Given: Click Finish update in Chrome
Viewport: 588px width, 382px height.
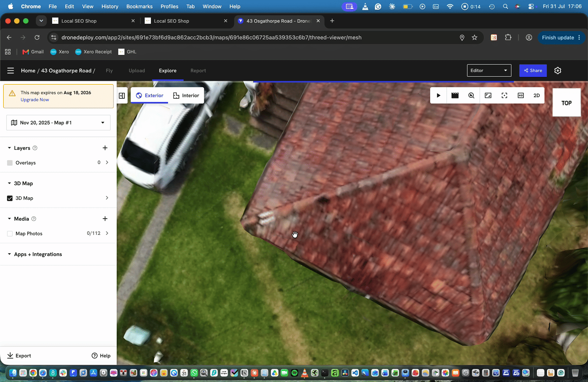Looking at the screenshot, I should [x=562, y=37].
